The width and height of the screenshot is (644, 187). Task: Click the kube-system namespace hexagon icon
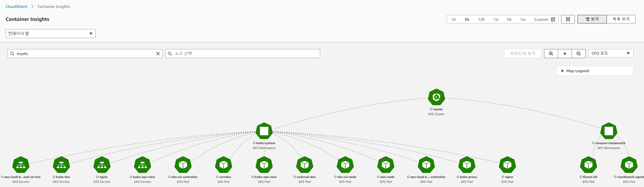264,131
